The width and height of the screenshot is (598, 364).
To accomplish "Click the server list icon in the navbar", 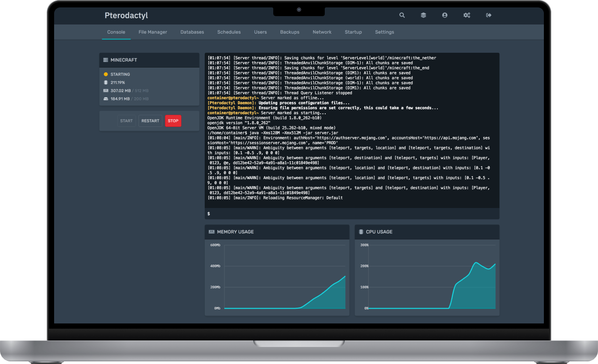I will click(423, 15).
